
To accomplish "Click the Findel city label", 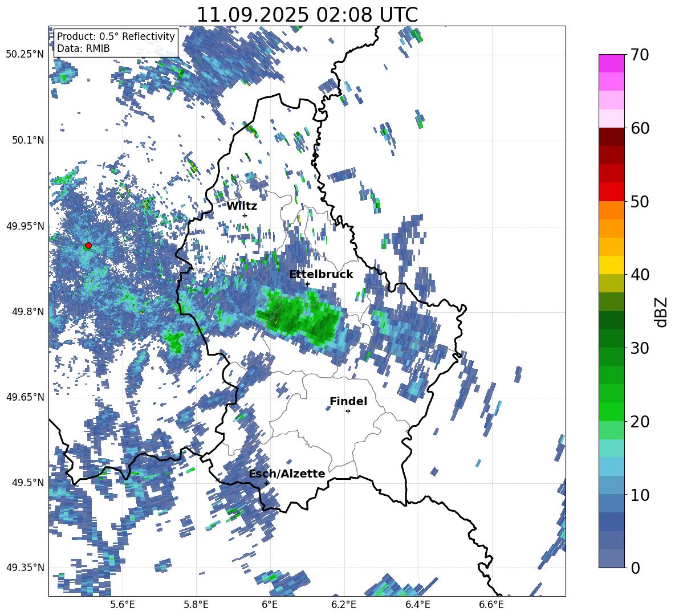I will coord(348,401).
